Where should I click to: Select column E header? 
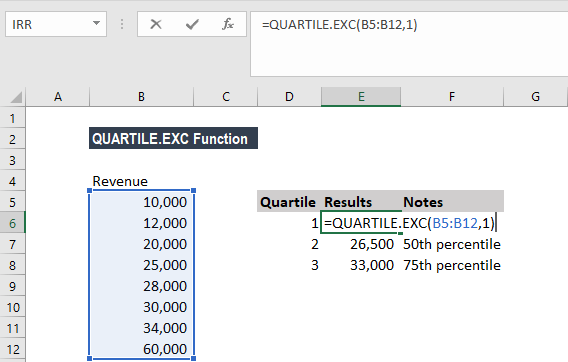(x=361, y=97)
